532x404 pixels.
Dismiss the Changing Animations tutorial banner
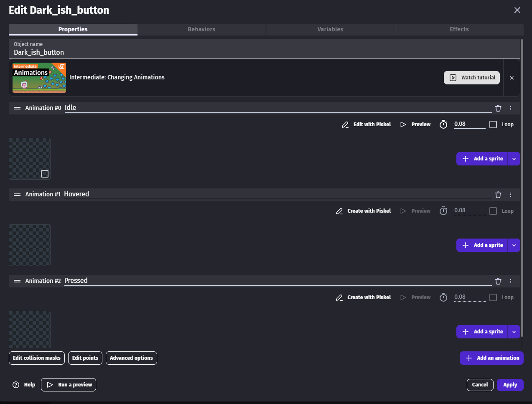click(512, 78)
